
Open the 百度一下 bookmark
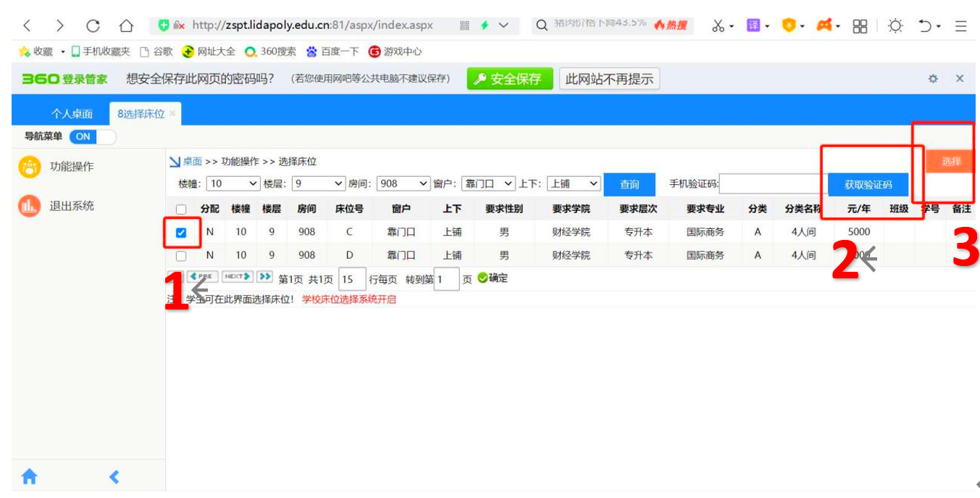[x=332, y=51]
